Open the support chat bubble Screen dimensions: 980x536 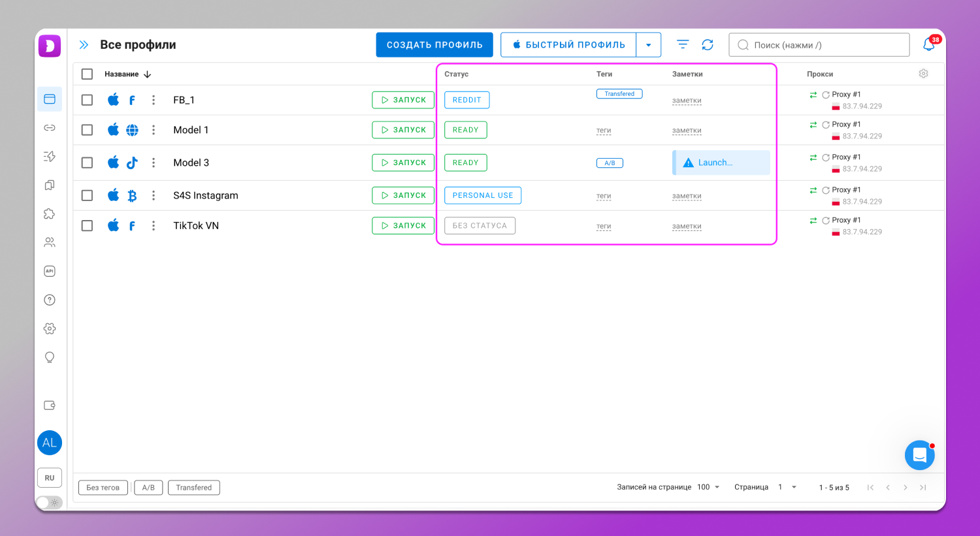919,455
